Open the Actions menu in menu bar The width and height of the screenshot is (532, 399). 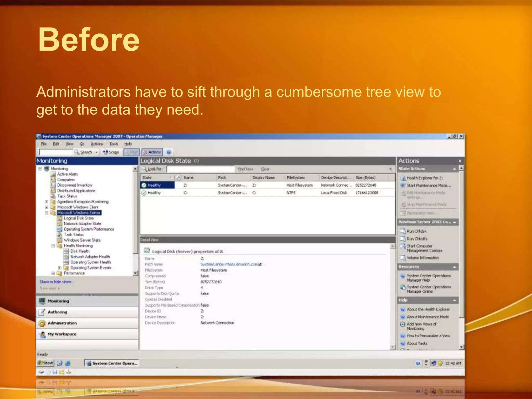97,144
